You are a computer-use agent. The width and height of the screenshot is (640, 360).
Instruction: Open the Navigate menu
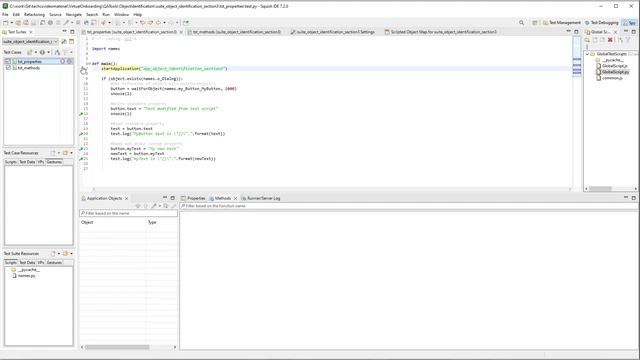coord(74,14)
